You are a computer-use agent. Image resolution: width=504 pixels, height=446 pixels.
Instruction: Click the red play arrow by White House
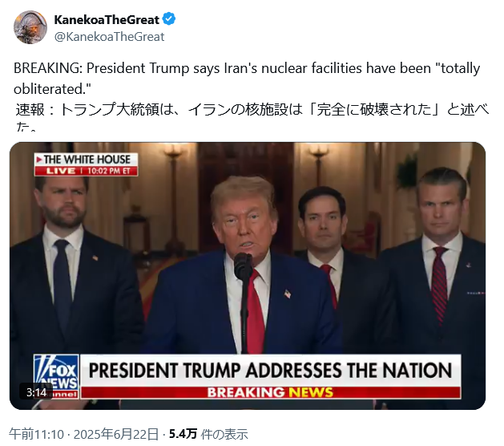(x=39, y=160)
